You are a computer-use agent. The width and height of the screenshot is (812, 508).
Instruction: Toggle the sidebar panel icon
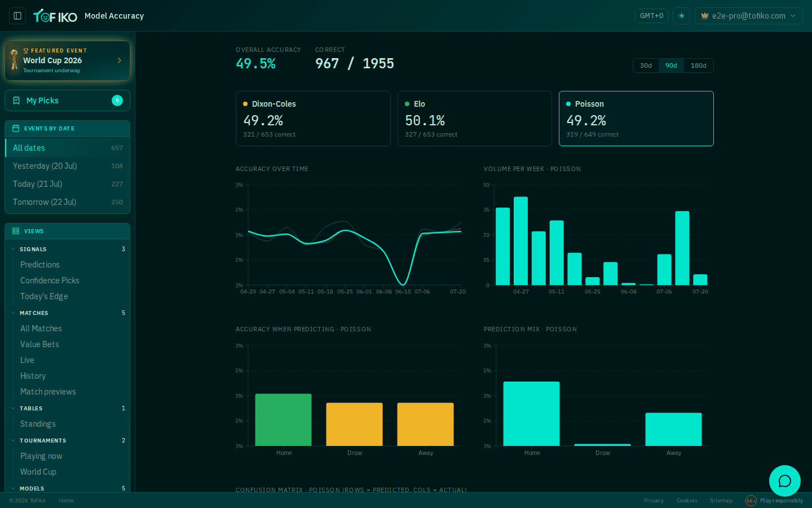(17, 16)
